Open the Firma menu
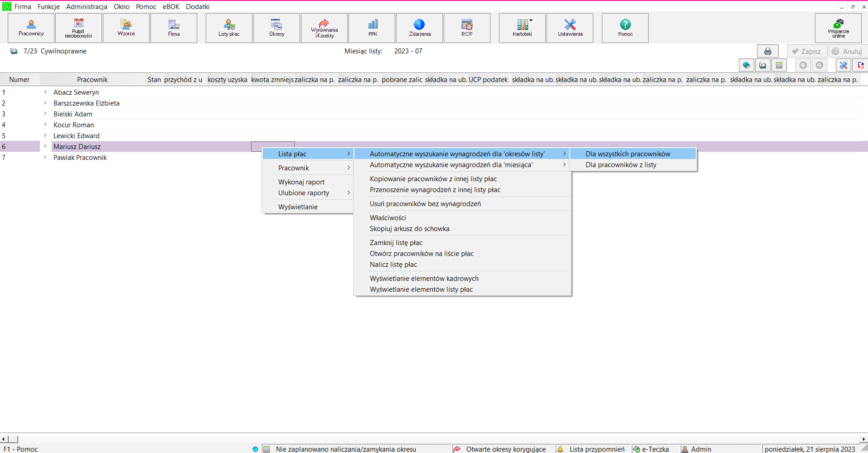The width and height of the screenshot is (868, 453). click(x=23, y=6)
